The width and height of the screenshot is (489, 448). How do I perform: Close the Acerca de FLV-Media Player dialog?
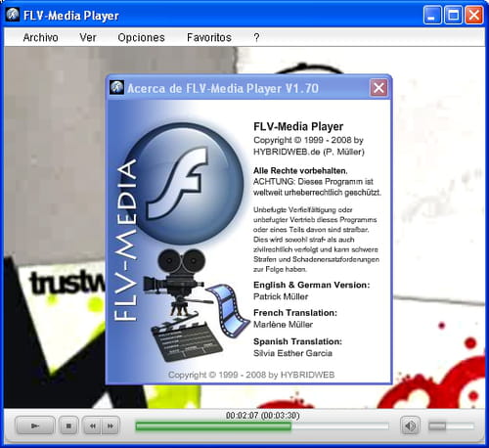[378, 88]
